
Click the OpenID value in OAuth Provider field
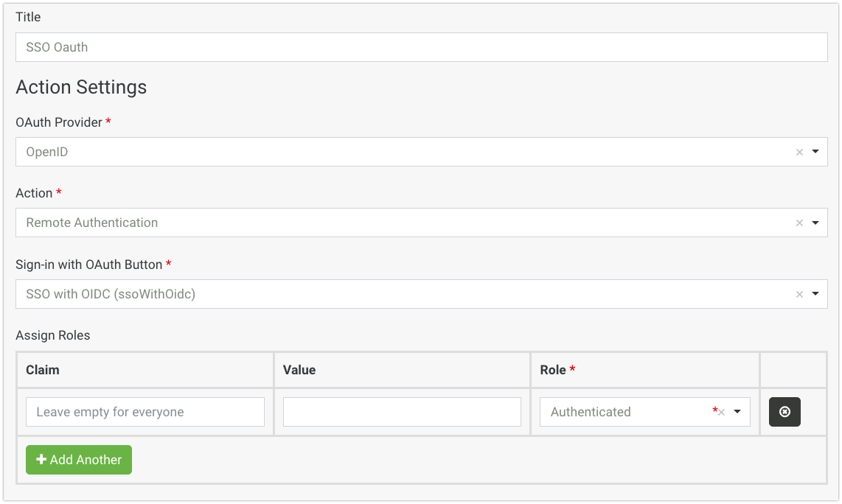pyautogui.click(x=47, y=152)
